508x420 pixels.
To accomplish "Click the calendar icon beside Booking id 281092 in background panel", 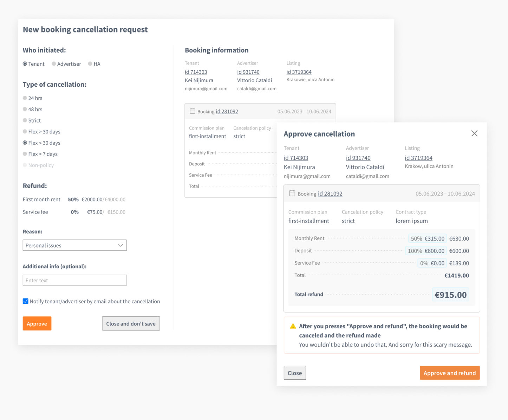I will (192, 111).
